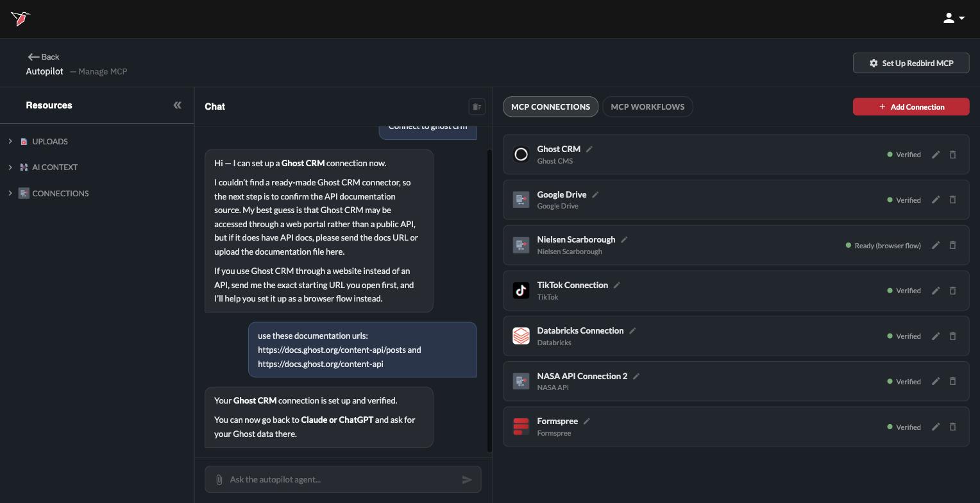Delete the Ghost CRM connection

pyautogui.click(x=952, y=155)
